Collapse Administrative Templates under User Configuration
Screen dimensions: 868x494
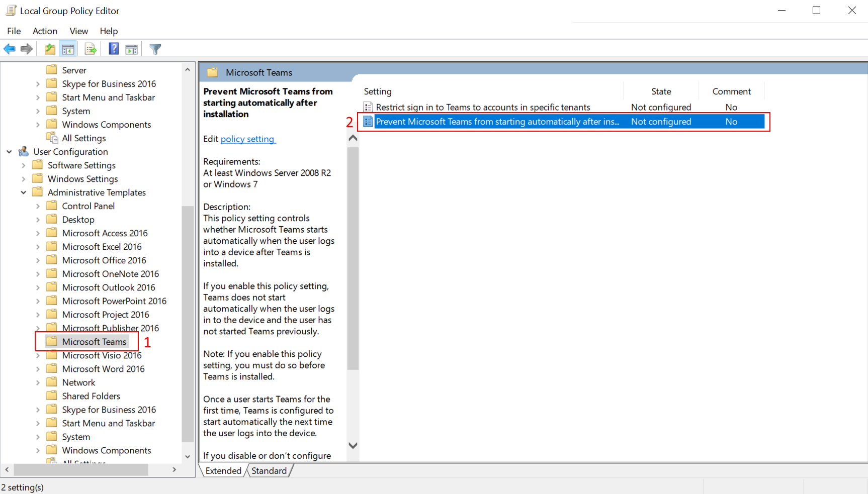coord(23,192)
